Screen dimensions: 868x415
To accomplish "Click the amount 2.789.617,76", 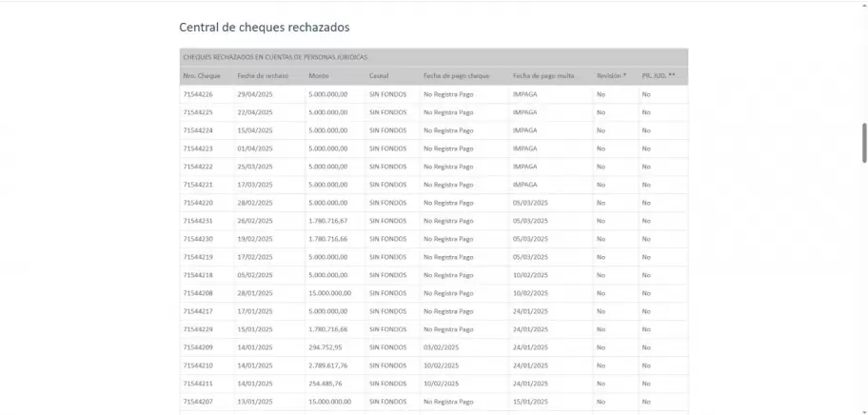I will pos(328,366).
